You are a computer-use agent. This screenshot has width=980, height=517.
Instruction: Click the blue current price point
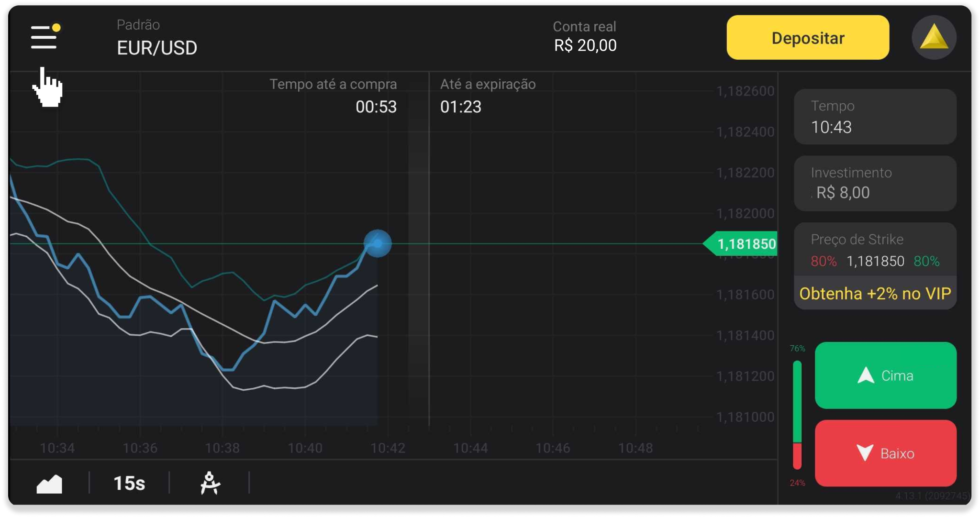coord(378,243)
